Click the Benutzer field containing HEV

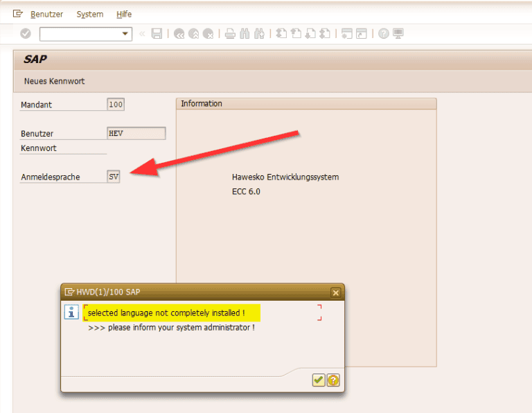(136, 133)
